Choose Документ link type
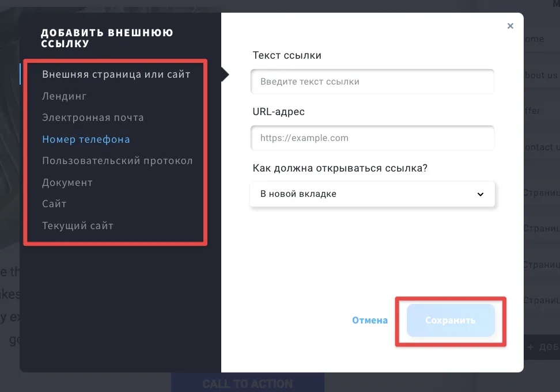 tap(67, 182)
